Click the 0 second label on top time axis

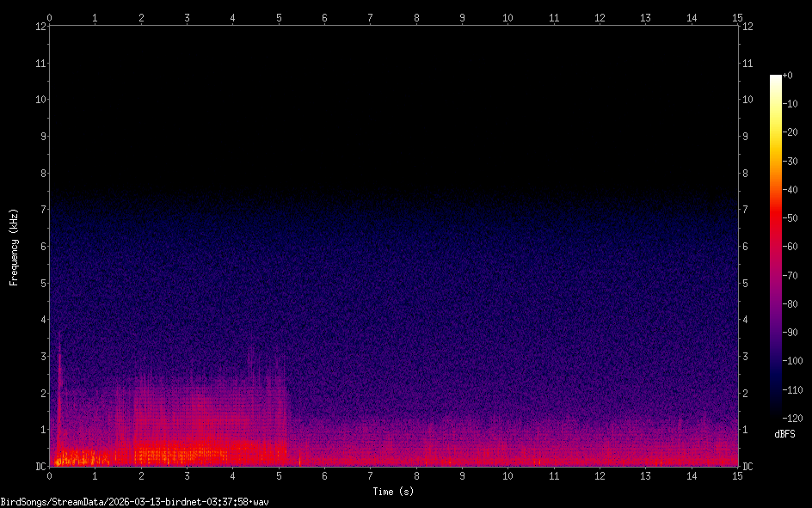pyautogui.click(x=50, y=17)
